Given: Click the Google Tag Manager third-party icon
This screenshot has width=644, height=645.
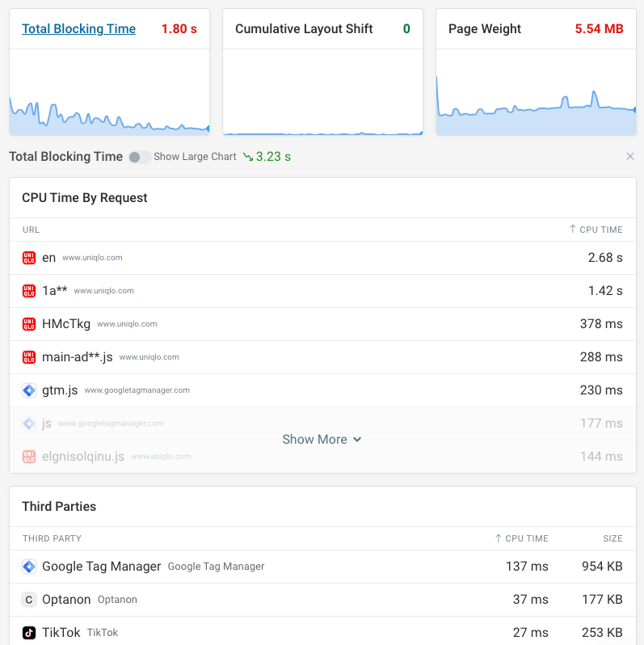Looking at the screenshot, I should [29, 567].
